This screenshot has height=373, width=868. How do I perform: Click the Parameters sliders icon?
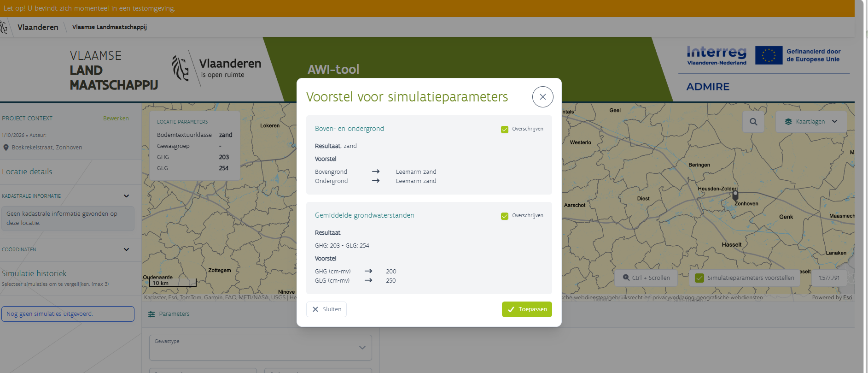tap(151, 314)
